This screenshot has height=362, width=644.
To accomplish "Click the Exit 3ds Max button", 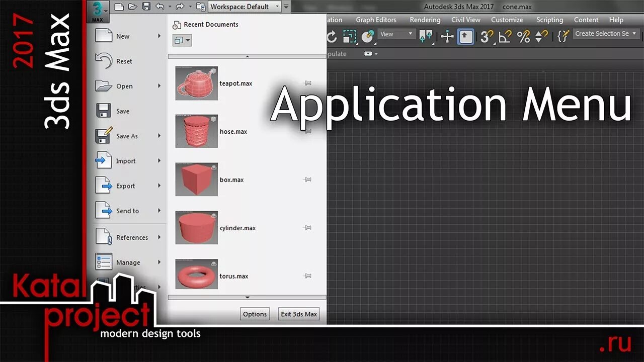I will point(299,314).
